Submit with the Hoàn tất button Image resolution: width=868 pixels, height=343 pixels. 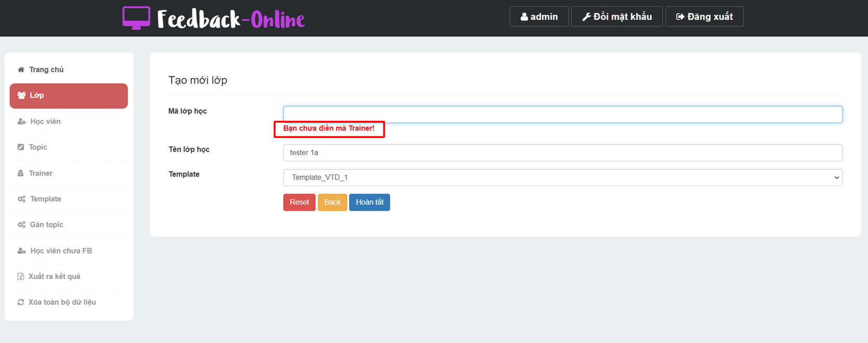click(369, 202)
